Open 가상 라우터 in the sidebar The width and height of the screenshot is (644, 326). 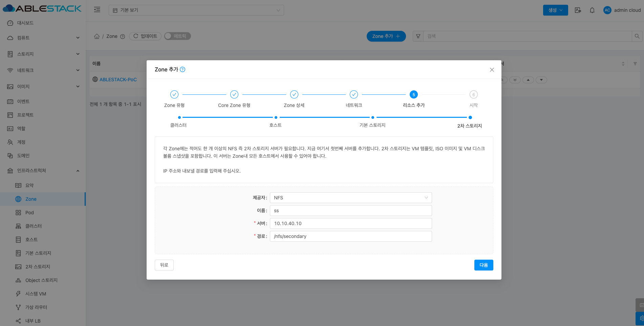[43, 307]
